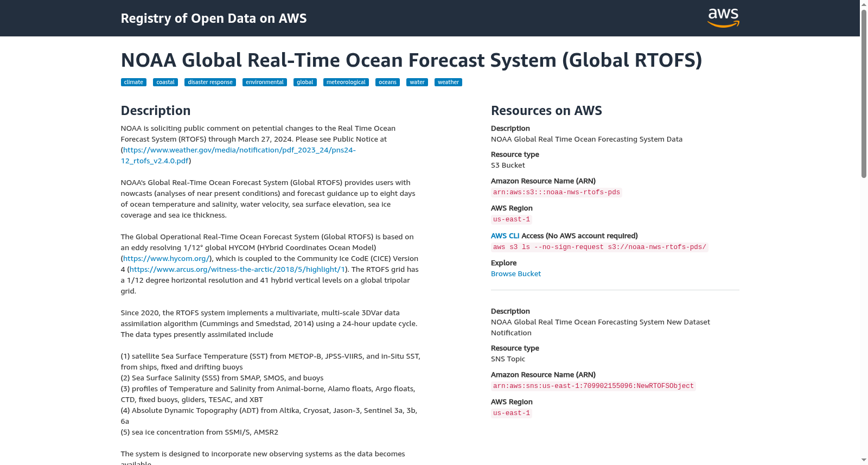Visit the hycom.org link
The height and width of the screenshot is (465, 868).
pyautogui.click(x=166, y=259)
